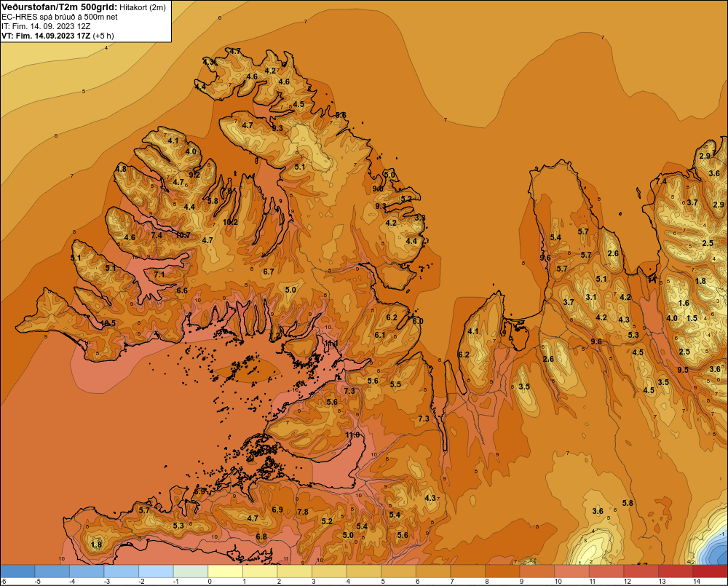
Task: Click the legend scale label '13'
Action: click(x=662, y=582)
